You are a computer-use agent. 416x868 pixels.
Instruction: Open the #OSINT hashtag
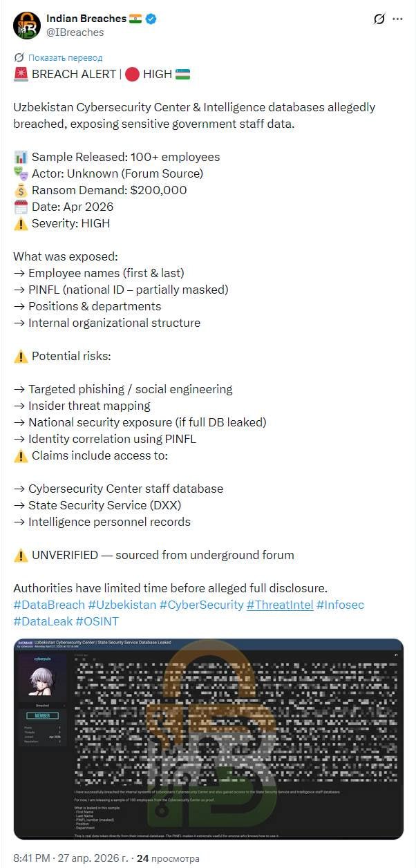point(97,621)
